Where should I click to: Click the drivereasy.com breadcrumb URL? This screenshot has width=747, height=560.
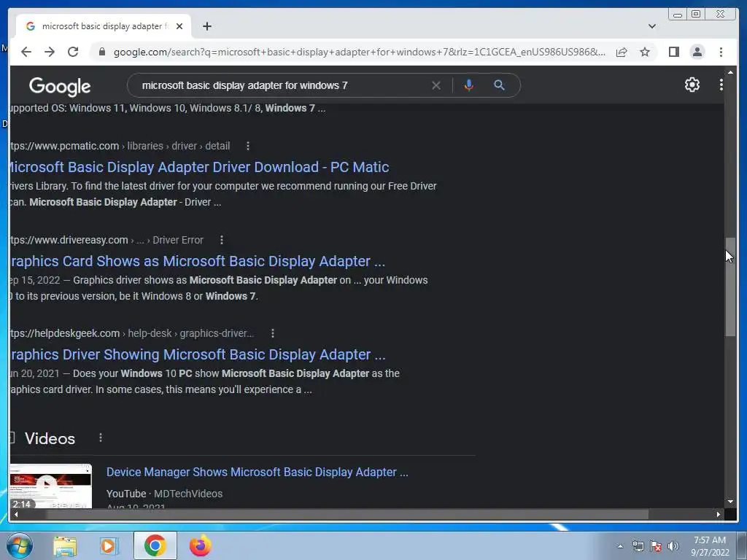click(107, 240)
